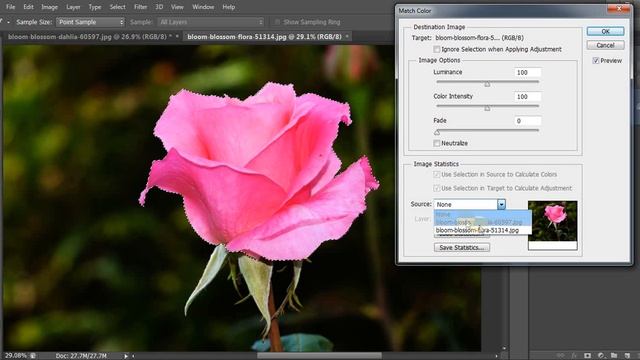The height and width of the screenshot is (360, 640).
Task: Click the rose source preview thumbnail
Action: (x=552, y=225)
